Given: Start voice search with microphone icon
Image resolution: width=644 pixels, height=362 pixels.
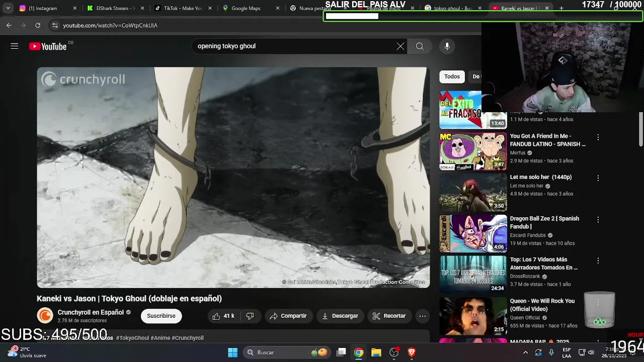Looking at the screenshot, I should pos(447,46).
